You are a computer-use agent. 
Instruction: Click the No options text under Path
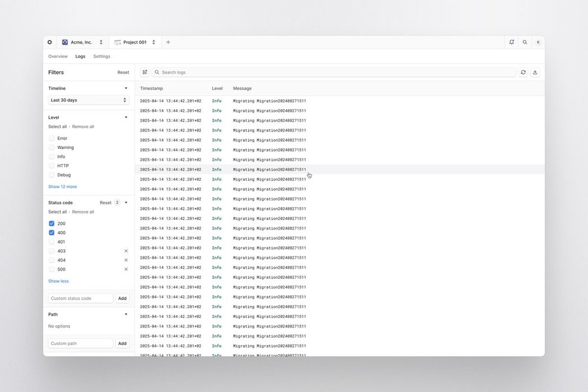[x=59, y=326]
